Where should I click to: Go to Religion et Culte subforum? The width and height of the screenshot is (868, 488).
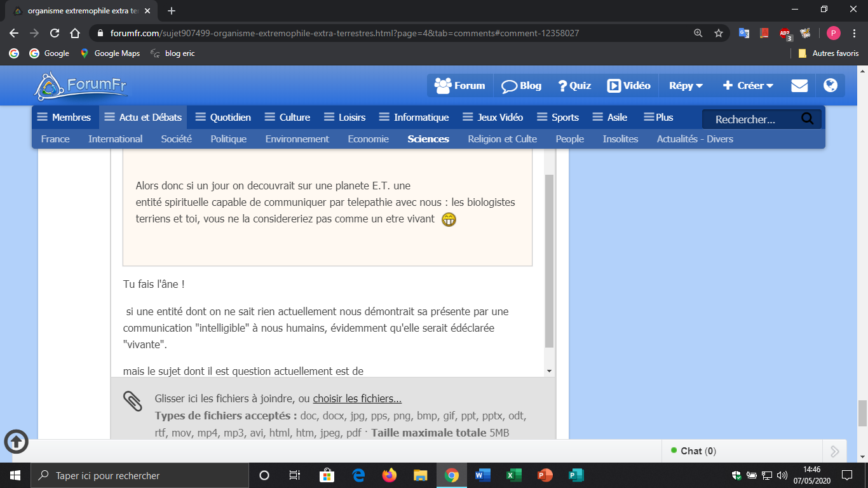pyautogui.click(x=502, y=139)
